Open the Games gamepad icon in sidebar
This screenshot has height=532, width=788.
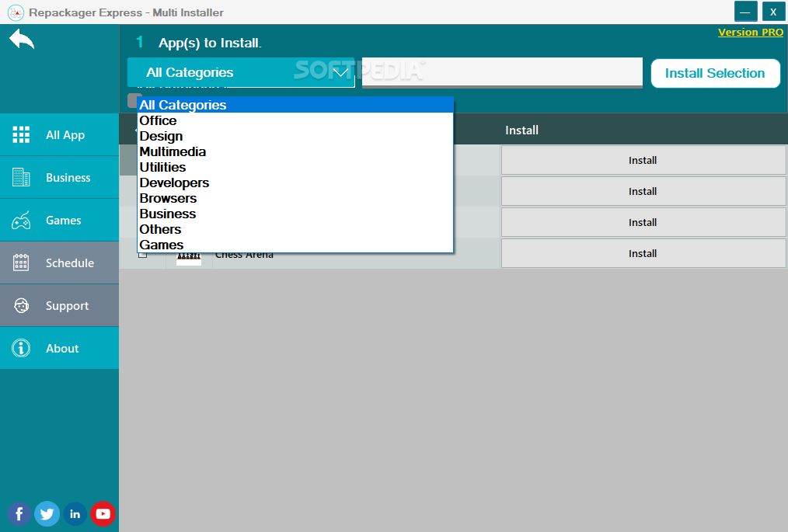[22, 220]
